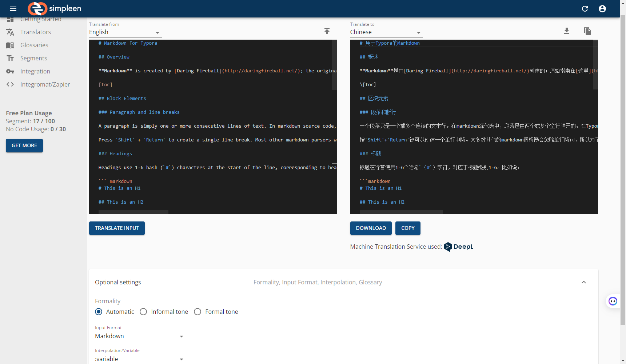626x364 pixels.
Task: Open the Translators section icon
Action: [11, 32]
